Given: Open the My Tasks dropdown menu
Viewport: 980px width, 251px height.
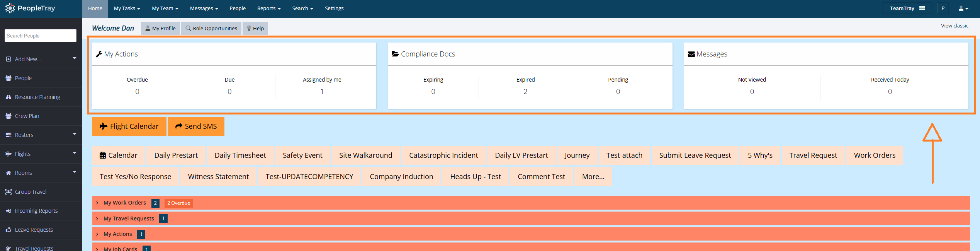Looking at the screenshot, I should coord(127,8).
